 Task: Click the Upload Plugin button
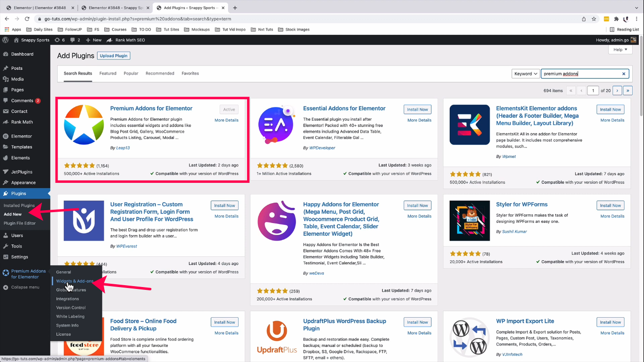(x=114, y=56)
